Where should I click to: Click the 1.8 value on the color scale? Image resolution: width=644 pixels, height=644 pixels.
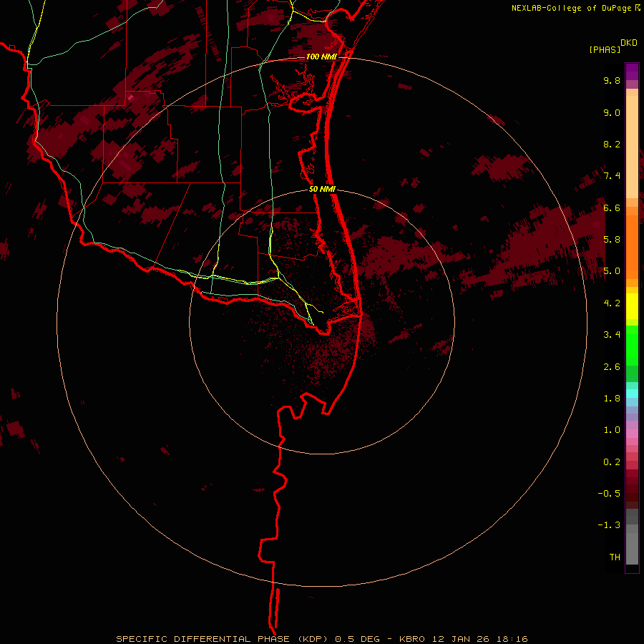(612, 399)
